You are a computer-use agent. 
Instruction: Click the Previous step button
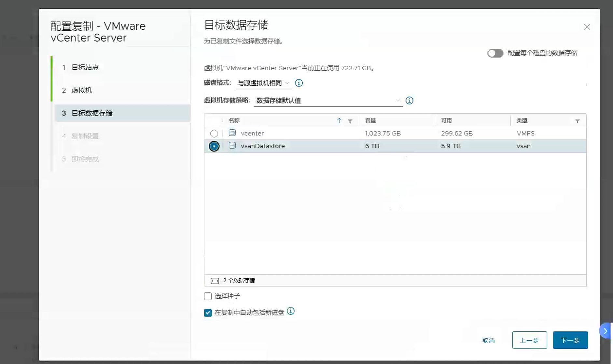coord(529,340)
